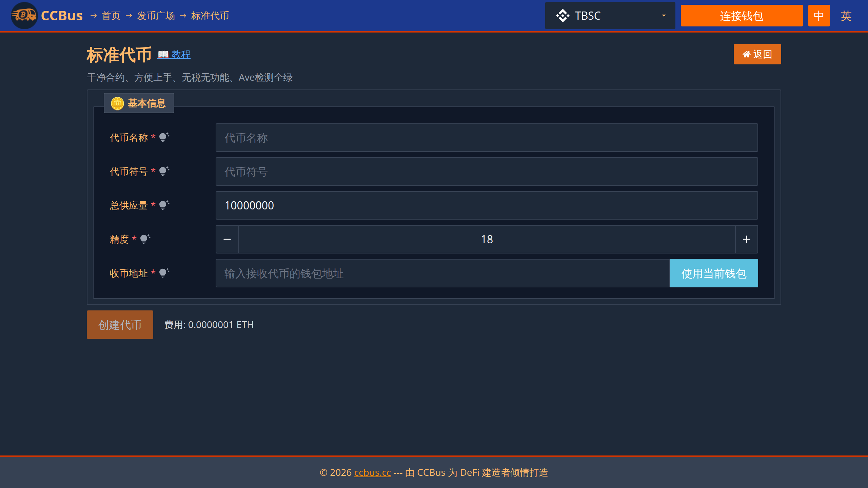Click the 连接钱包 button
This screenshot has width=868, height=488.
[742, 16]
